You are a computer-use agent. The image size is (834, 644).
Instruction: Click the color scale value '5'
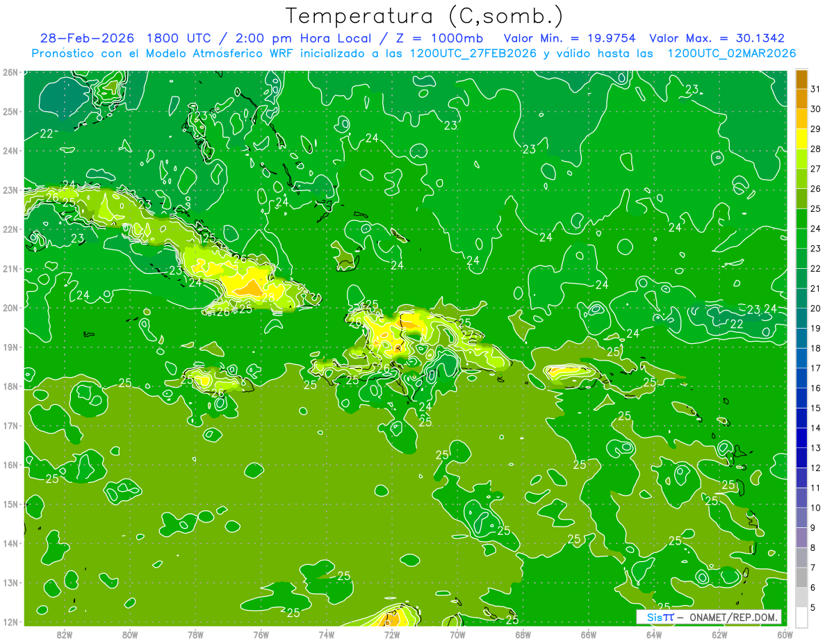tap(813, 608)
